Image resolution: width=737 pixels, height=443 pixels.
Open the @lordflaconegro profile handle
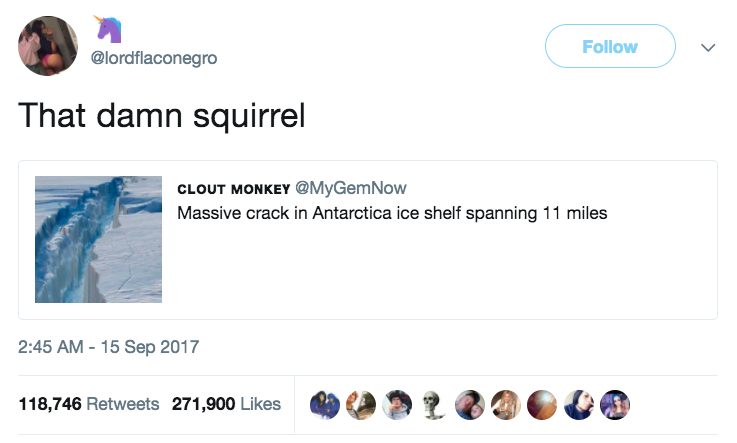point(154,58)
